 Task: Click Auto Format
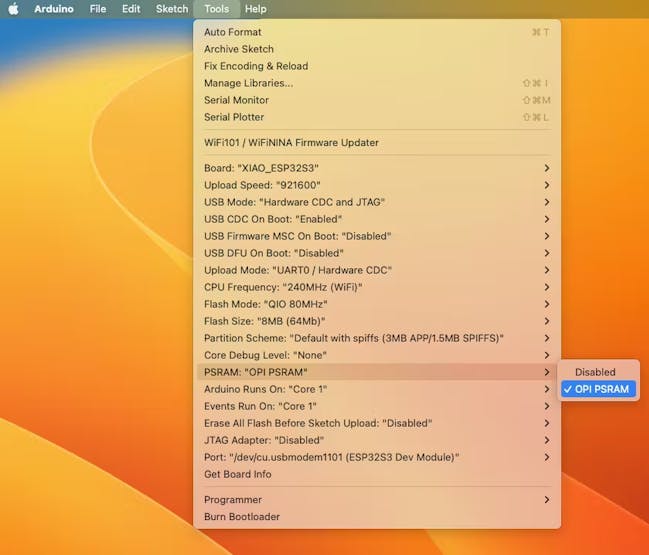tap(233, 32)
